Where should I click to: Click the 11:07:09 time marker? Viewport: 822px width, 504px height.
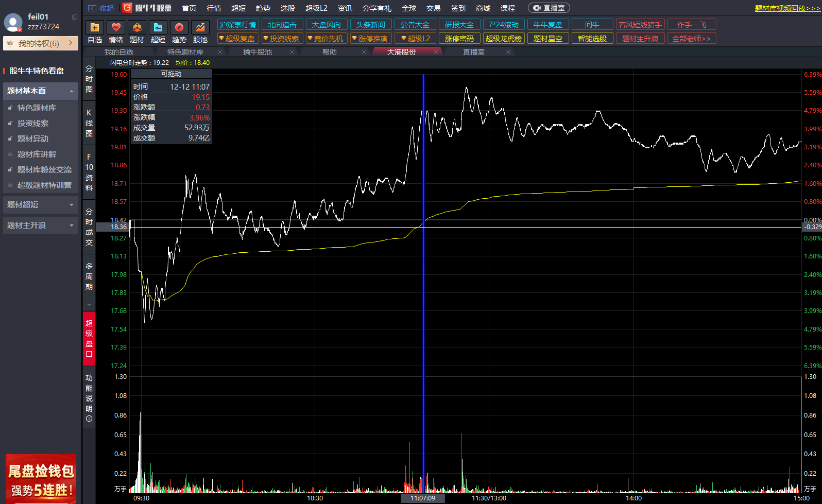click(423, 498)
